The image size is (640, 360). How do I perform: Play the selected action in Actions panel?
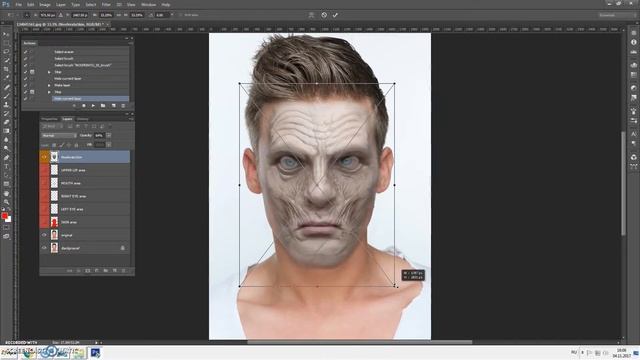pyautogui.click(x=93, y=106)
